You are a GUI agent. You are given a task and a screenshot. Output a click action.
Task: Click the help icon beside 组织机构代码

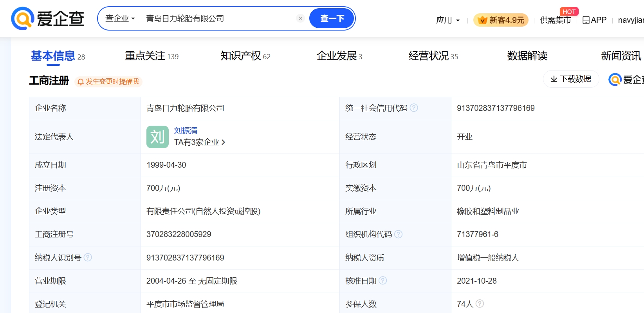pos(398,234)
